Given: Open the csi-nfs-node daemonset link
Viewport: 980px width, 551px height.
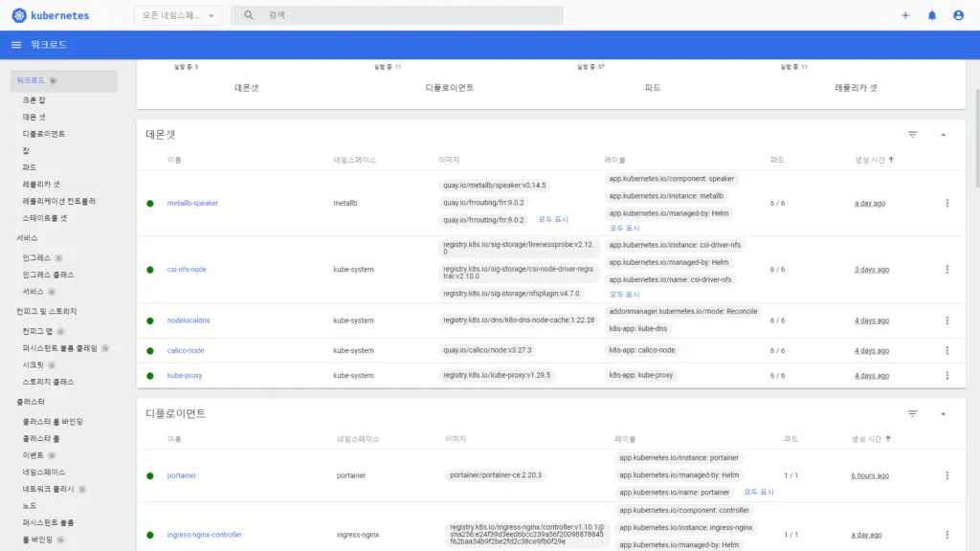Looking at the screenshot, I should (x=187, y=270).
